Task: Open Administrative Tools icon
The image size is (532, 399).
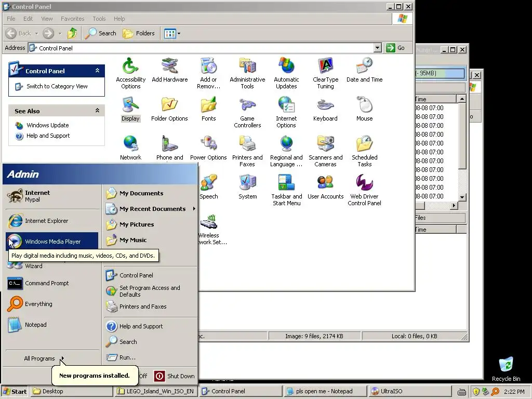Action: [x=247, y=73]
